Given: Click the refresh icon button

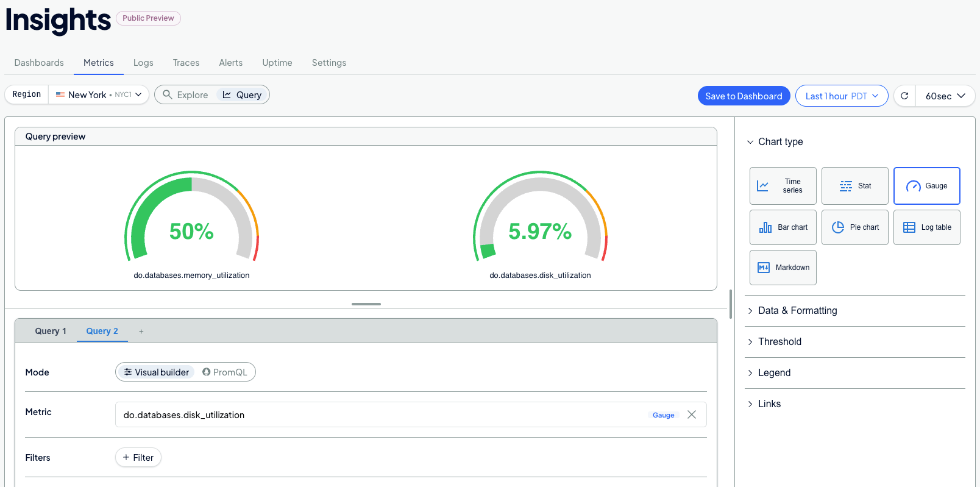Looking at the screenshot, I should pos(904,96).
